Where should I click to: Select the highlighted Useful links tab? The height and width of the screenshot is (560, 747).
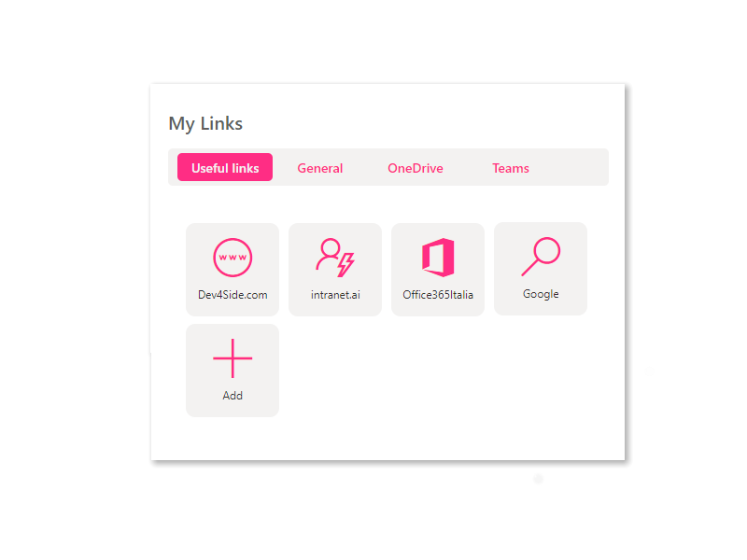coord(225,167)
